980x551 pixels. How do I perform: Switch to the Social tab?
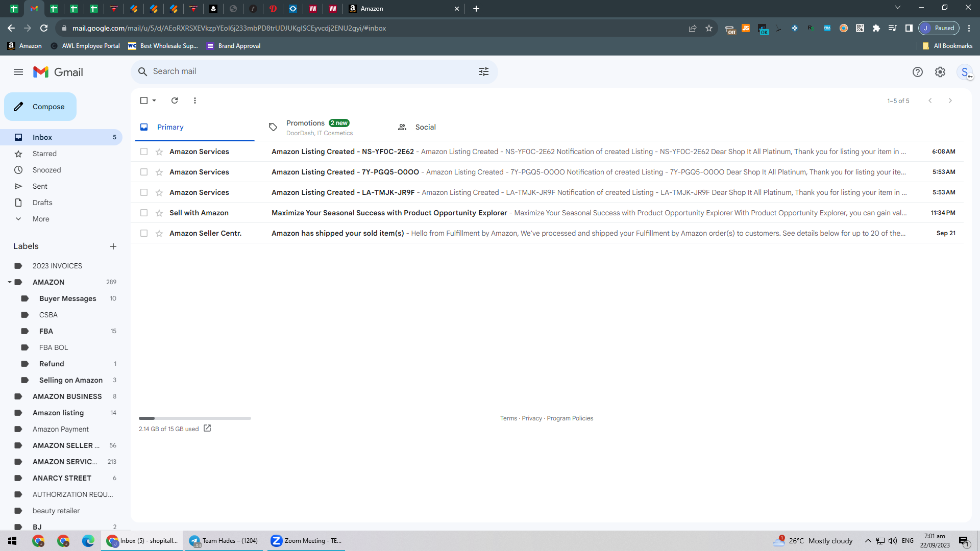(x=452, y=127)
